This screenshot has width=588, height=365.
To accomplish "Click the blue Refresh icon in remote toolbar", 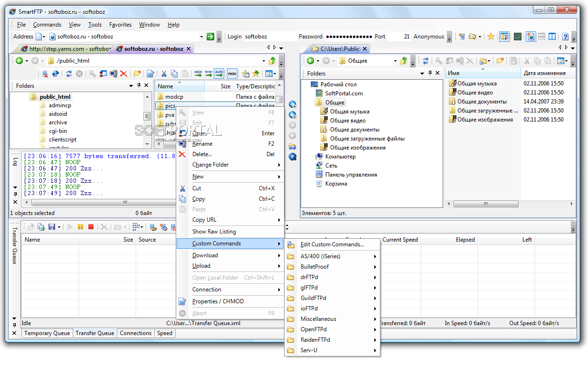I will [69, 74].
